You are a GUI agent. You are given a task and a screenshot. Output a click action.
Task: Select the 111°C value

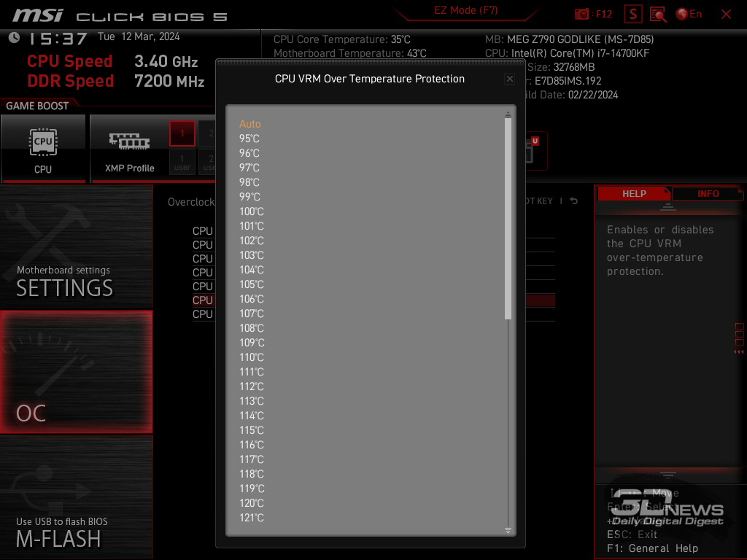tap(251, 372)
